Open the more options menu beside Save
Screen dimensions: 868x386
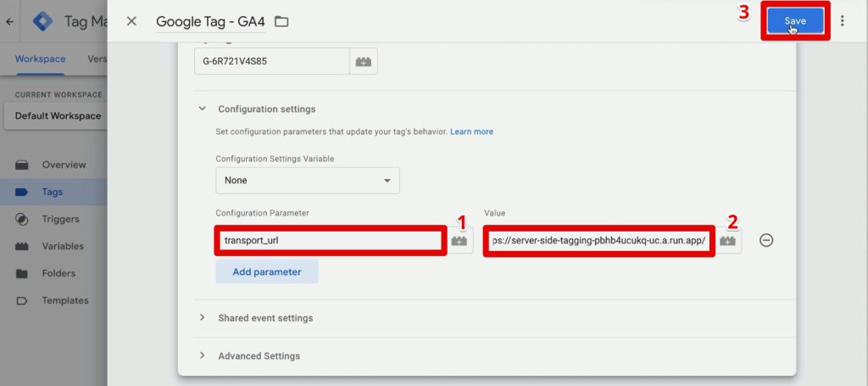pos(842,21)
